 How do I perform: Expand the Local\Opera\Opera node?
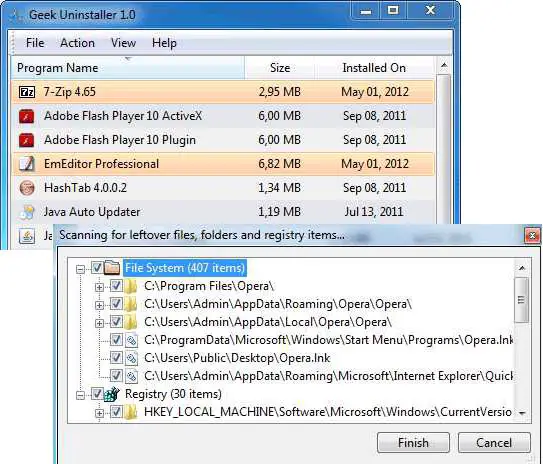click(99, 323)
